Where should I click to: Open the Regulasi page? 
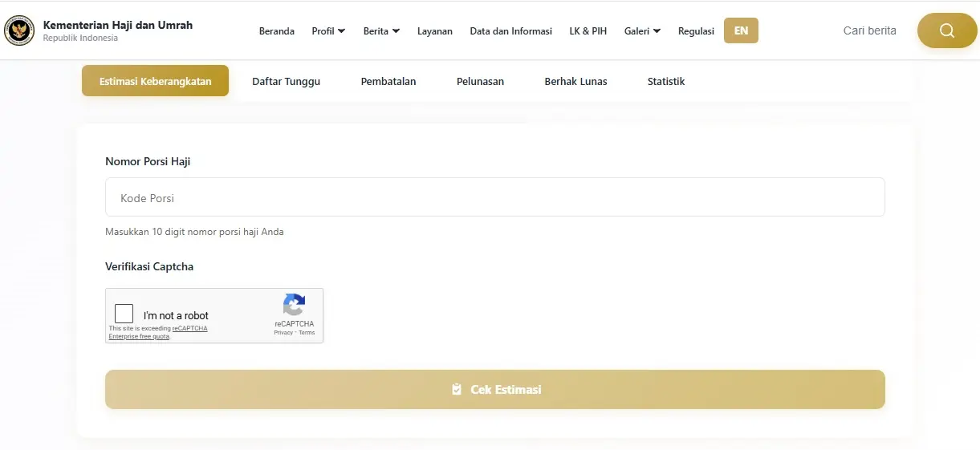click(x=696, y=31)
